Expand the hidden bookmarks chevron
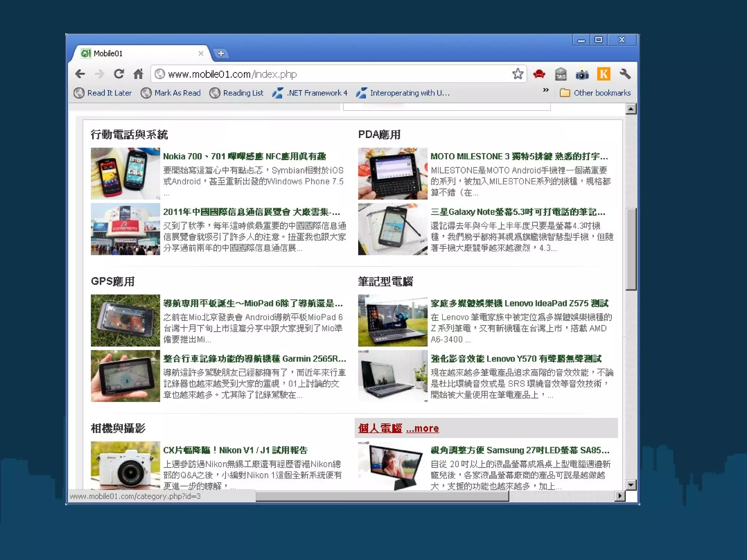 click(546, 90)
